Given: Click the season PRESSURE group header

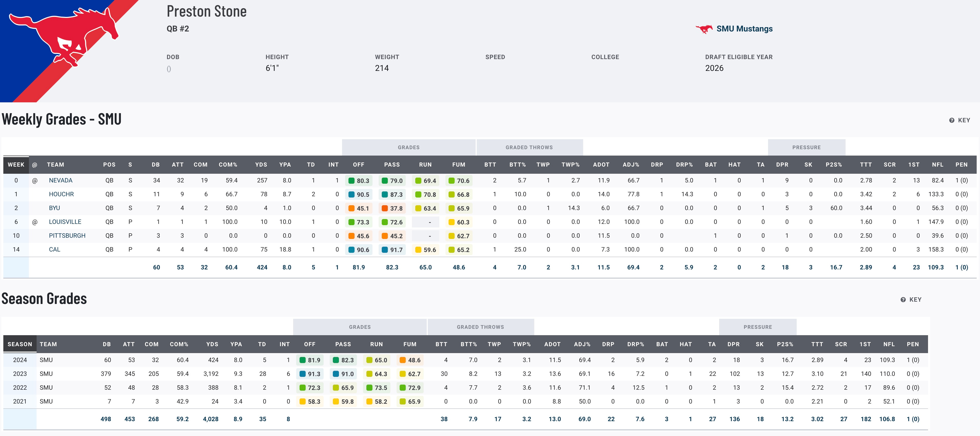Looking at the screenshot, I should pos(758,327).
